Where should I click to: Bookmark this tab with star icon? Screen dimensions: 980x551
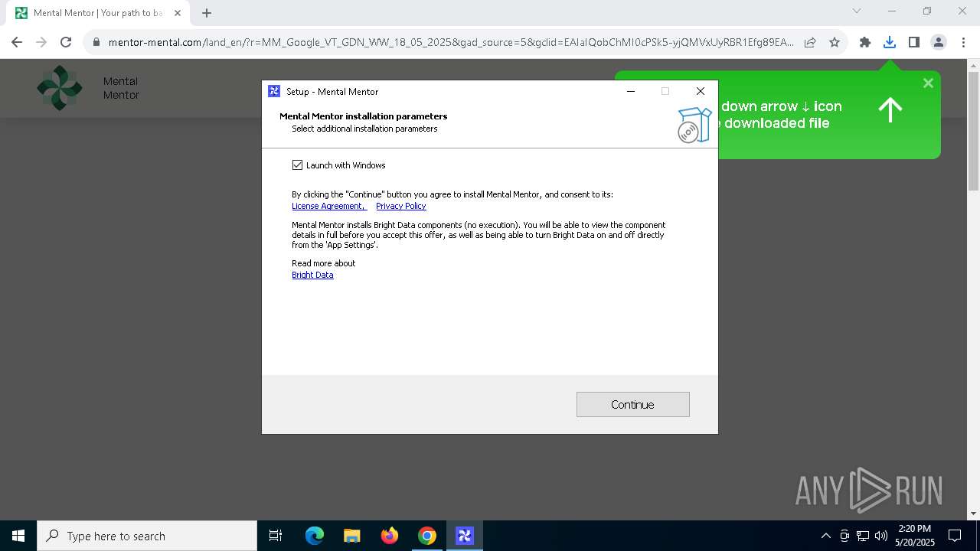(x=835, y=42)
